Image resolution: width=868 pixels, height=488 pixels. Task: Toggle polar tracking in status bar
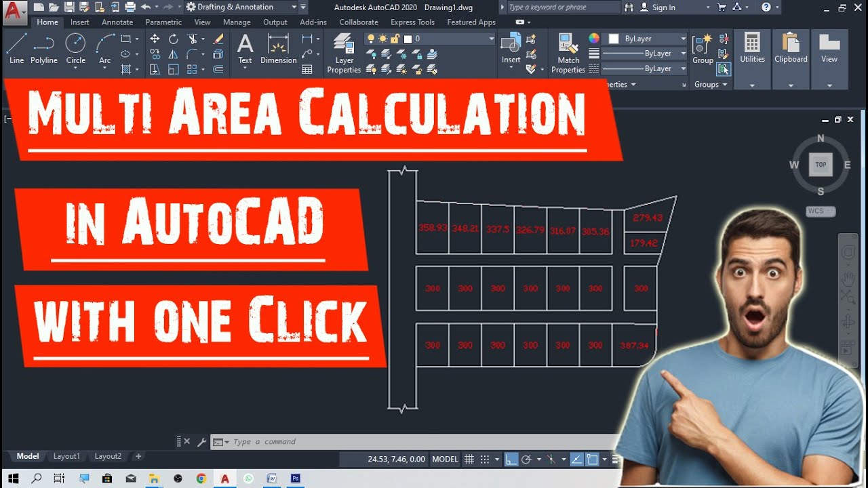[x=526, y=459]
